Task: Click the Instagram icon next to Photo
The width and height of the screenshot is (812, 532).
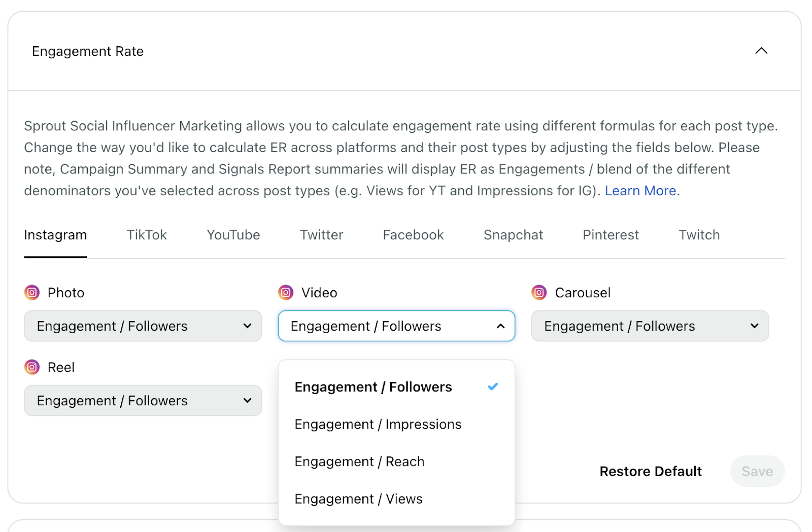Action: point(32,293)
